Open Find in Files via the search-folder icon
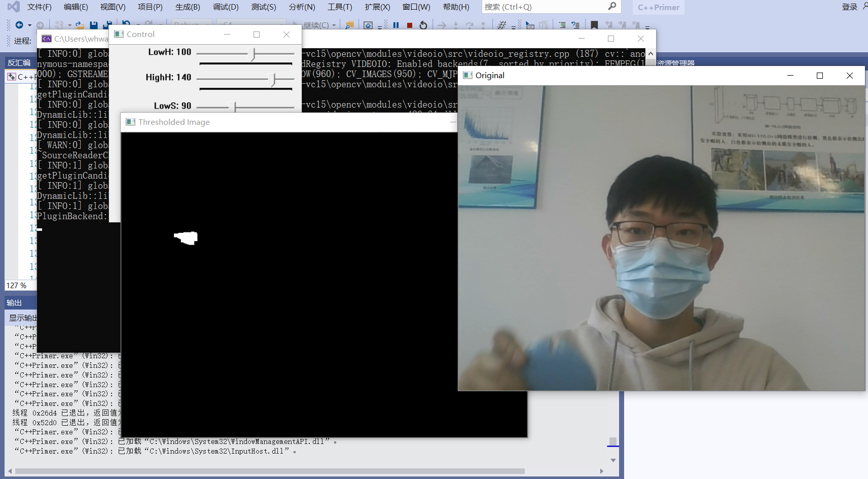The height and width of the screenshot is (479, 868). pos(350,25)
